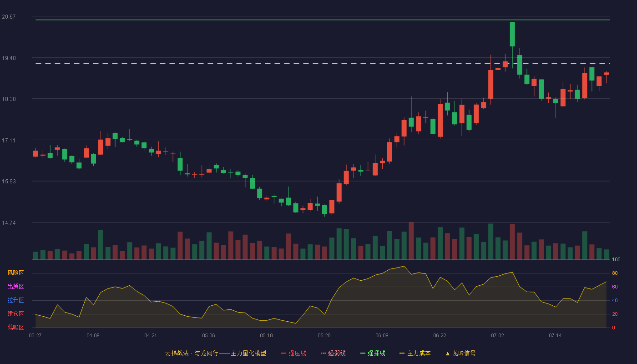Image resolution: width=637 pixels, height=364 pixels.
Task: Click the 03-27 date axis label
Action: [35, 335]
